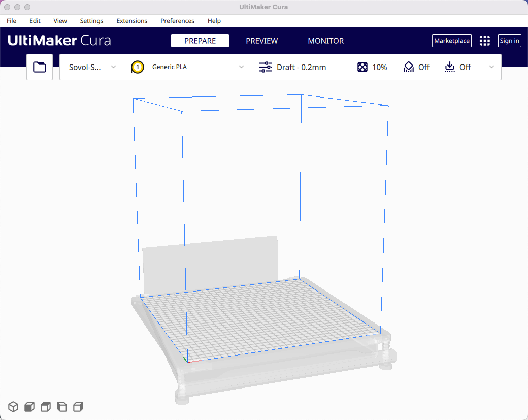Image resolution: width=528 pixels, height=420 pixels.
Task: Switch to the MONITOR stage
Action: pyautogui.click(x=325, y=41)
